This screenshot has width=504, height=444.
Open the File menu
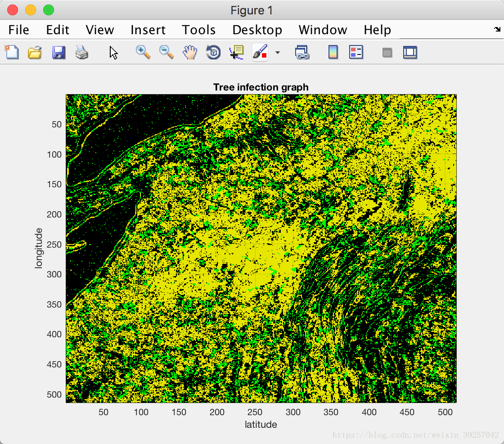pos(18,30)
